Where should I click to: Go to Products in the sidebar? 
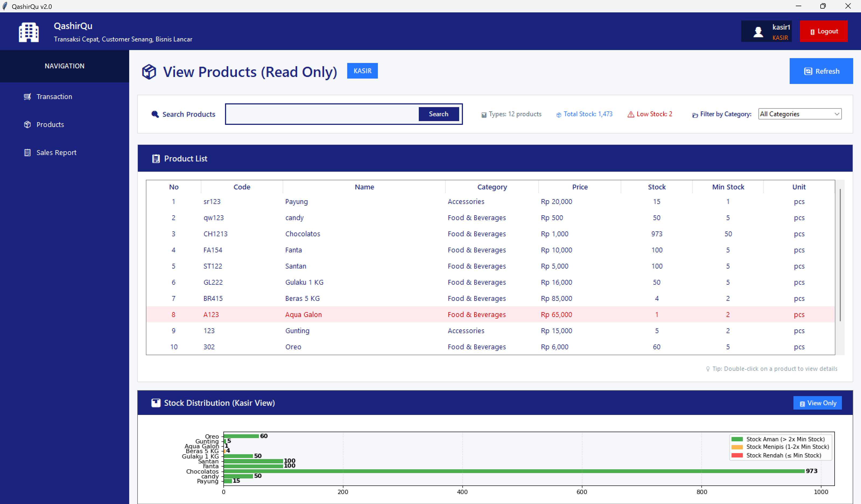(50, 125)
